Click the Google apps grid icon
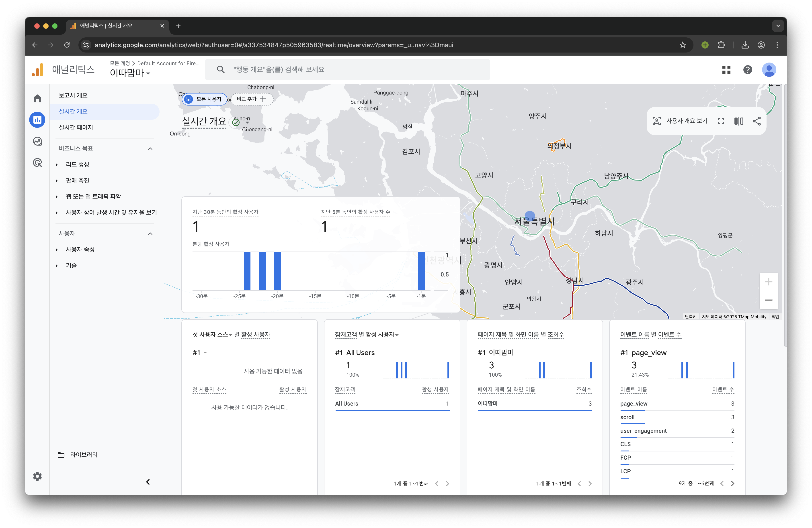 (726, 70)
